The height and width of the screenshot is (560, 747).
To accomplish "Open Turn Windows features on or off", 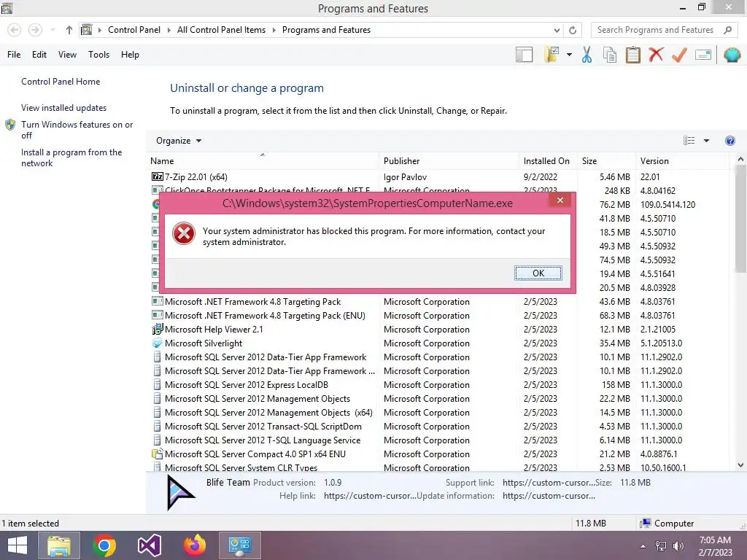I will pyautogui.click(x=77, y=130).
